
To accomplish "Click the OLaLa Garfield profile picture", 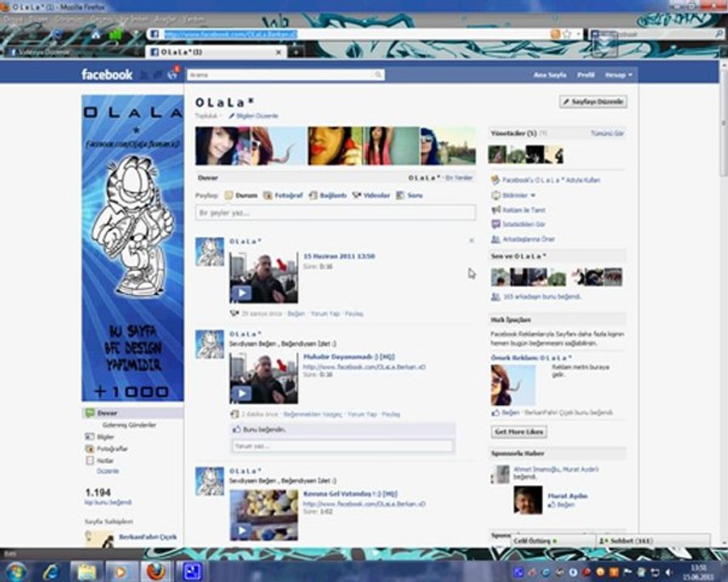I will [133, 248].
